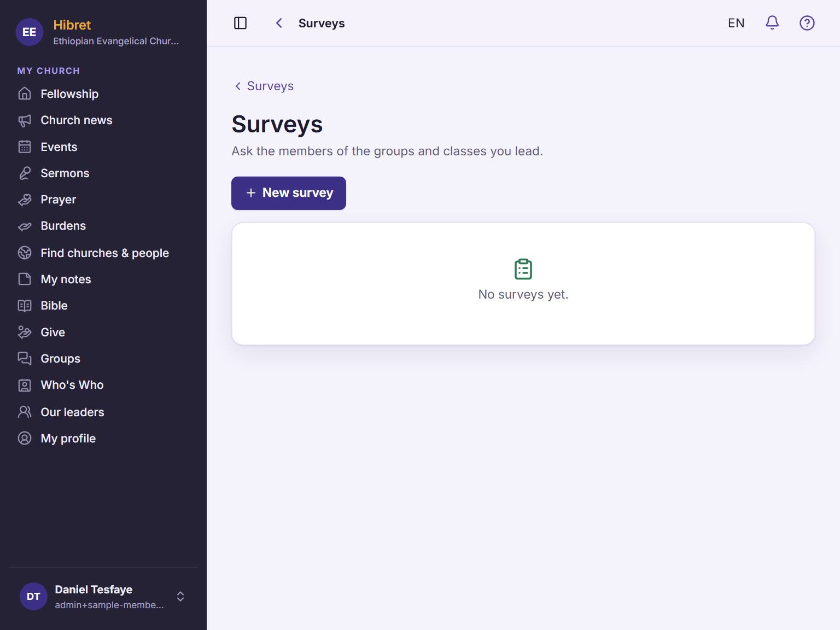840x630 pixels.
Task: Click the Sermons microphone icon
Action: (25, 173)
